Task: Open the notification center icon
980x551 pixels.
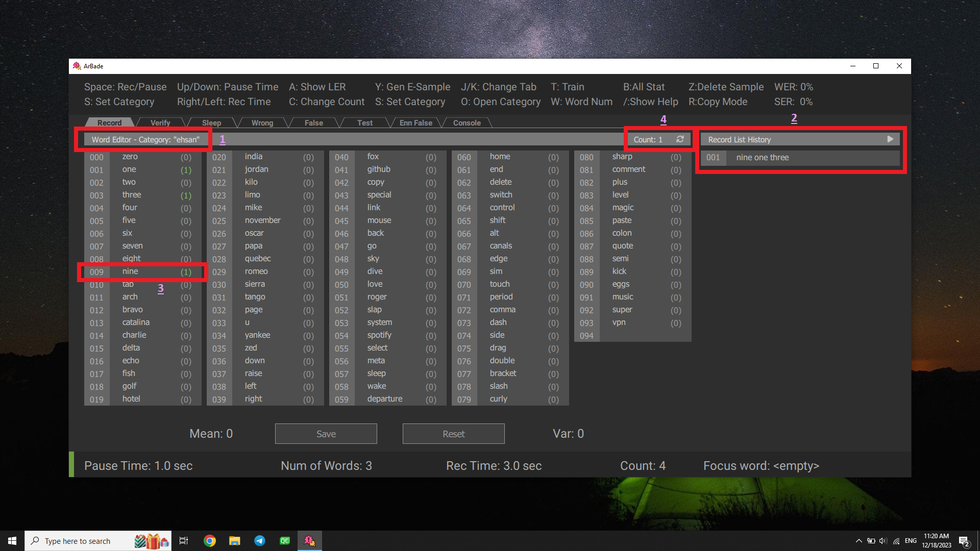Action: pos(964,541)
